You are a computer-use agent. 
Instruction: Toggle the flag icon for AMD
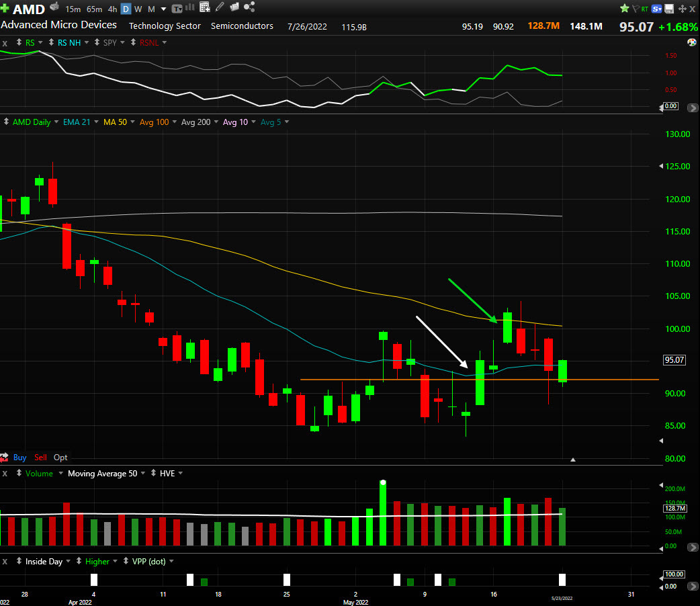(636, 9)
